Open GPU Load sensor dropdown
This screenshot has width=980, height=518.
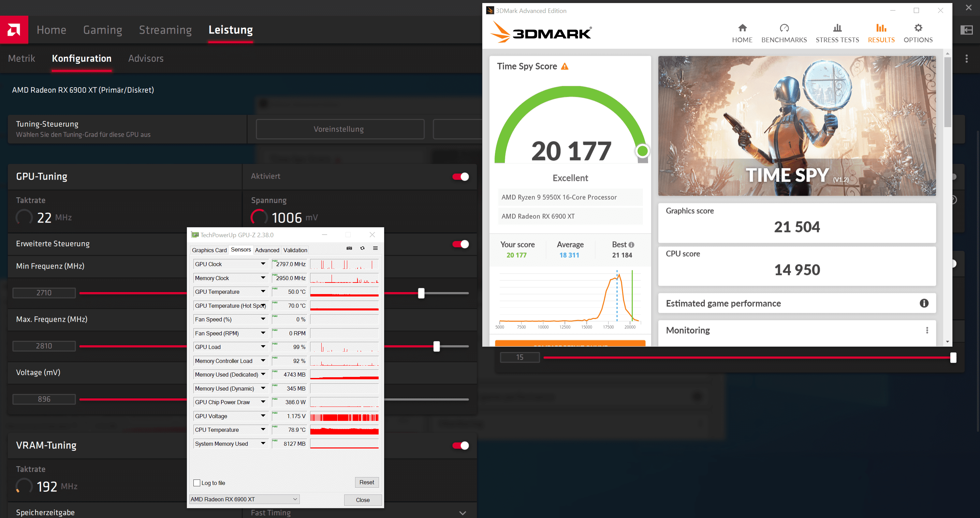pos(263,347)
